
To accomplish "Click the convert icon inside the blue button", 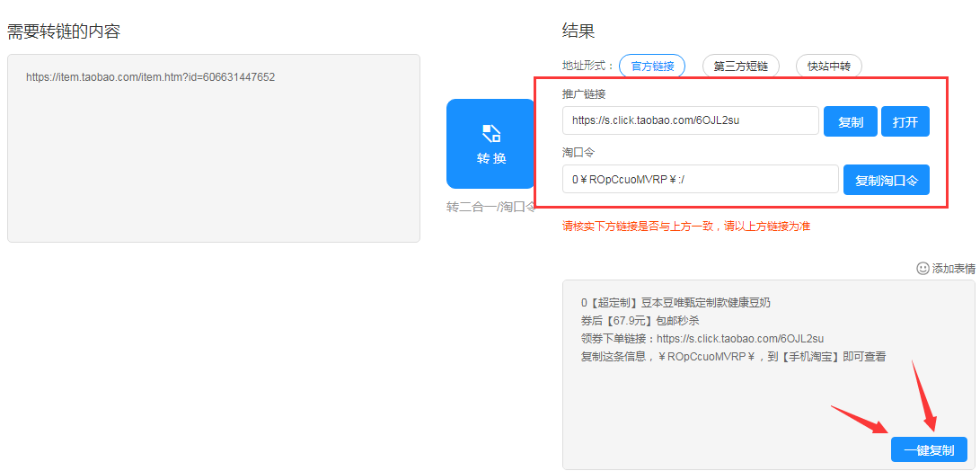I will click(490, 134).
